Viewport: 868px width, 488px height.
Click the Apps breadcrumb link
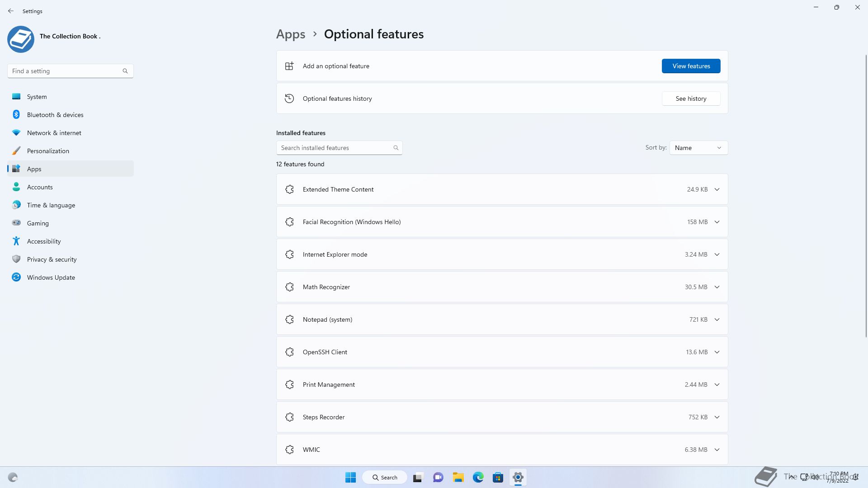click(291, 34)
